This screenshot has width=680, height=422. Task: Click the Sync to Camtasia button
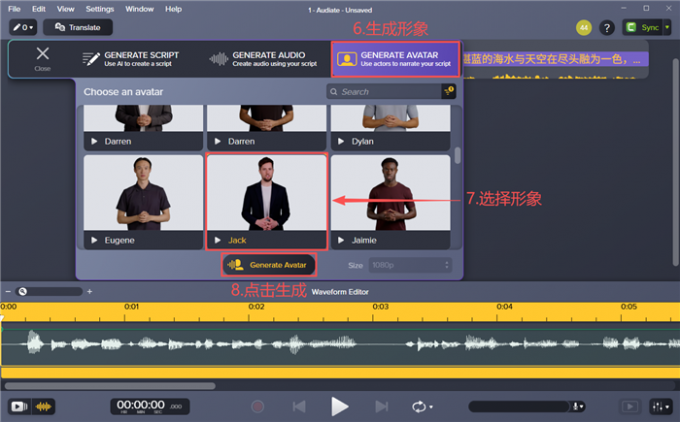click(x=642, y=27)
